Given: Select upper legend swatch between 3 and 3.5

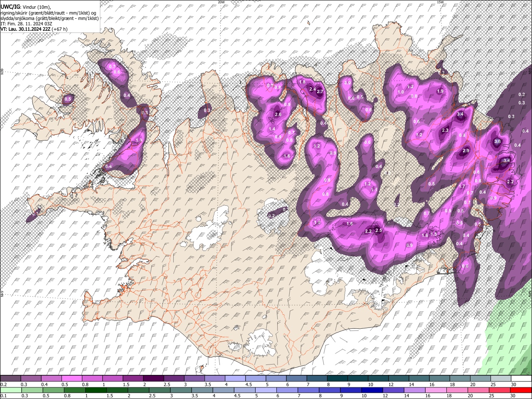Looking at the screenshot, I should [194, 379].
